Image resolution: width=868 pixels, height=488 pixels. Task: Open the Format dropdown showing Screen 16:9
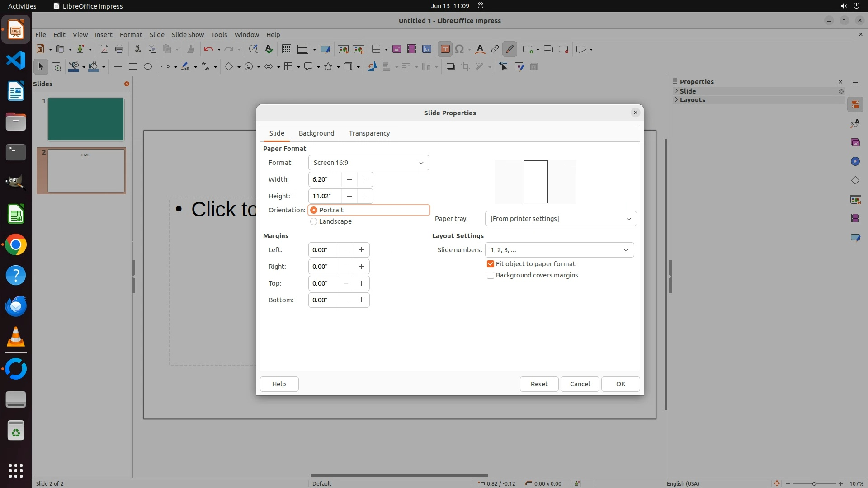click(368, 163)
